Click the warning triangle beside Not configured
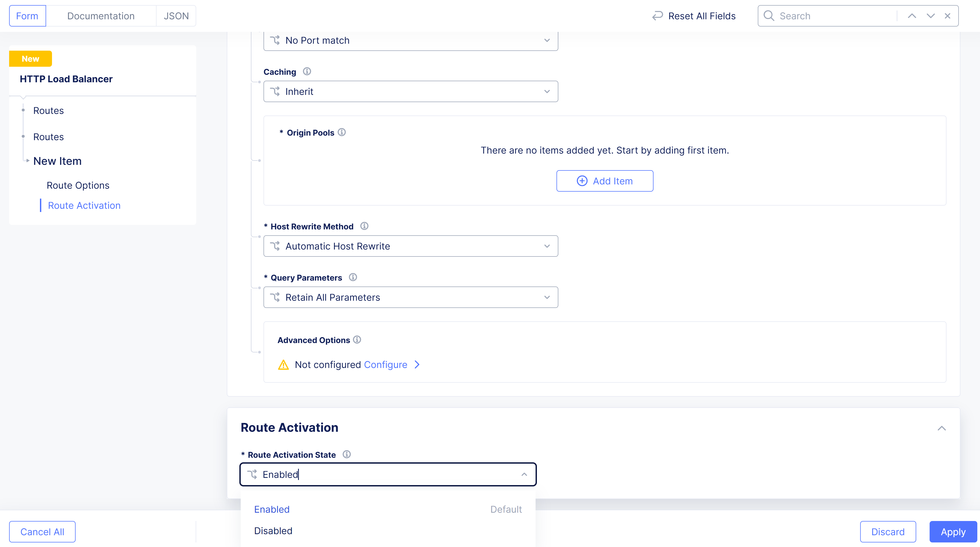 coord(283,364)
